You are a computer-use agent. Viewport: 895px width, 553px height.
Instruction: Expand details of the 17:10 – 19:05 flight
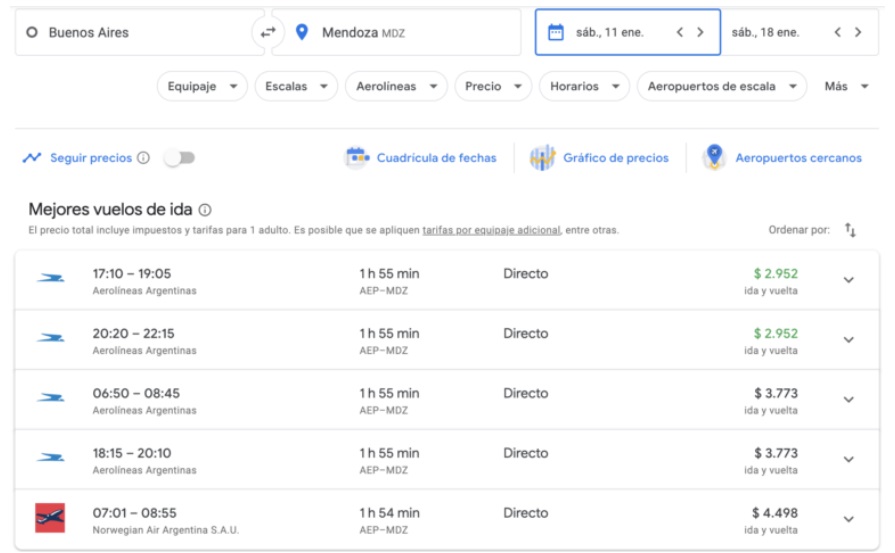point(849,280)
